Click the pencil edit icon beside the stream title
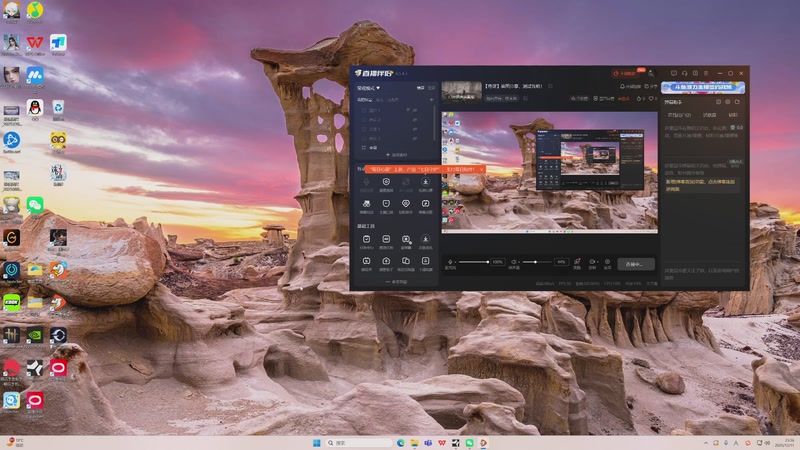This screenshot has width=800, height=450. pyautogui.click(x=550, y=86)
